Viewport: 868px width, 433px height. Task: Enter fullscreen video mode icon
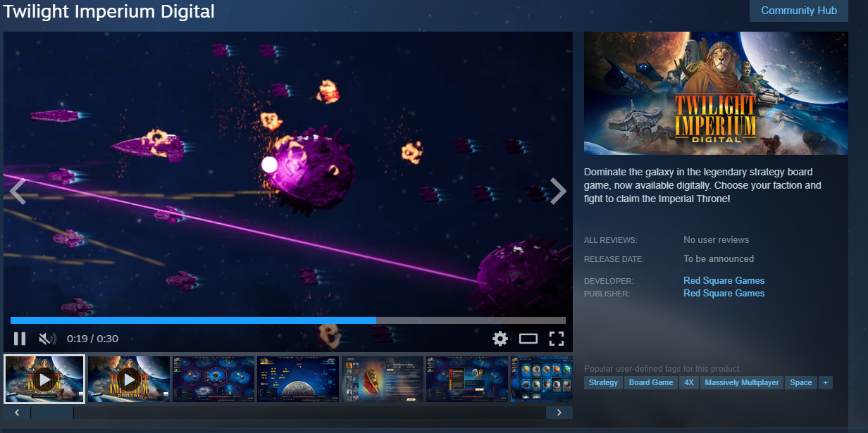tap(557, 339)
